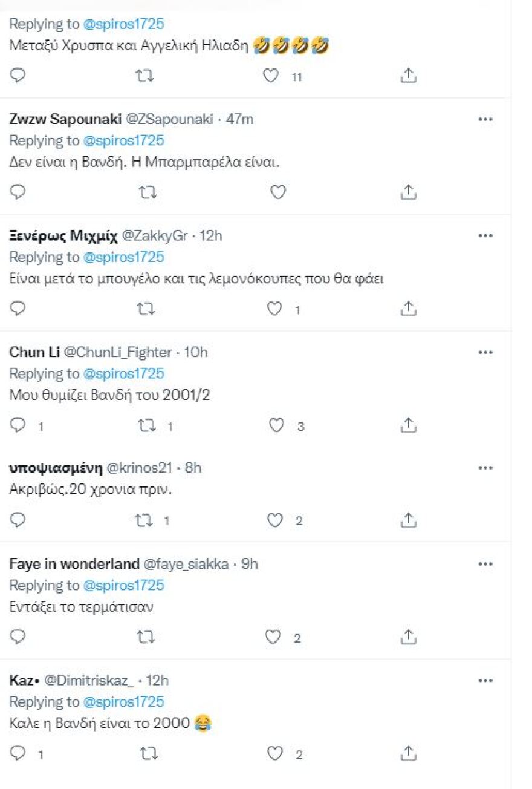532x789 pixels.
Task: Open the tweet posted 47m ago via timestamp
Action: 239,119
